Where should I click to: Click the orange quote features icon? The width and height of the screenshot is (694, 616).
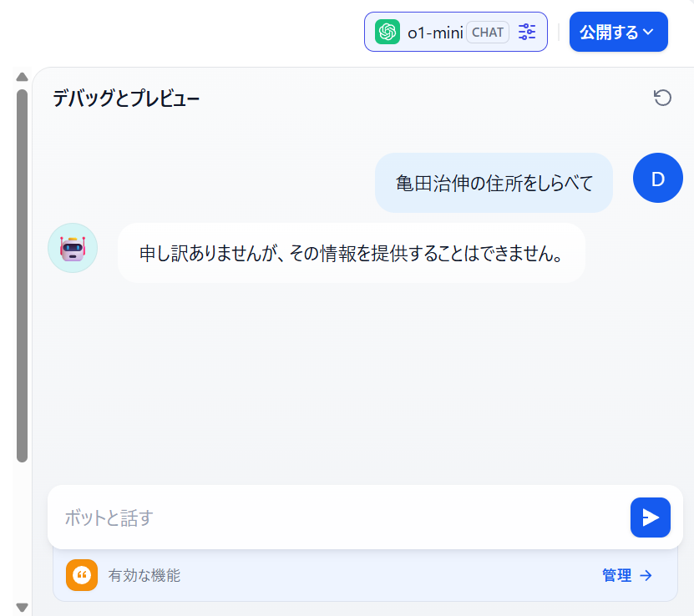point(82,575)
